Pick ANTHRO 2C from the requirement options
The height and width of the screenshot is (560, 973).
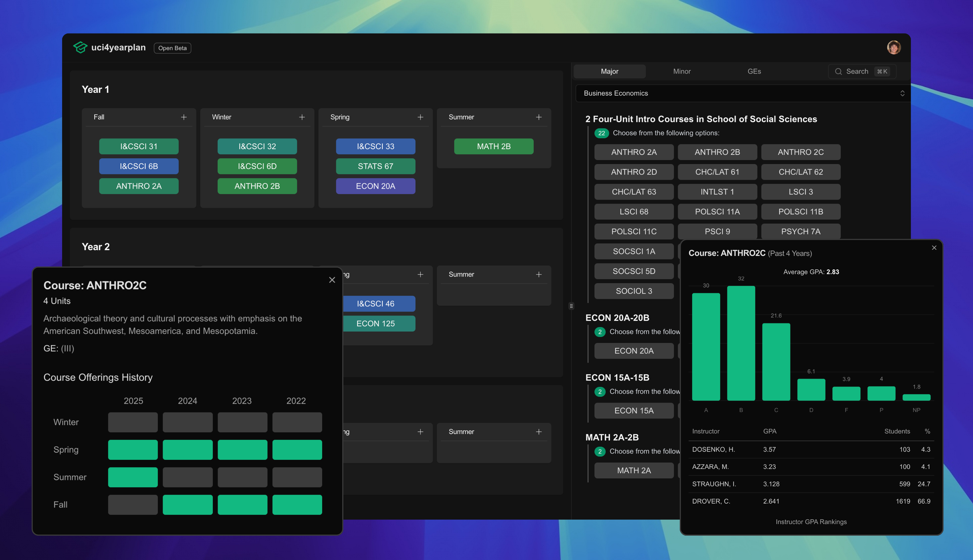click(x=801, y=152)
